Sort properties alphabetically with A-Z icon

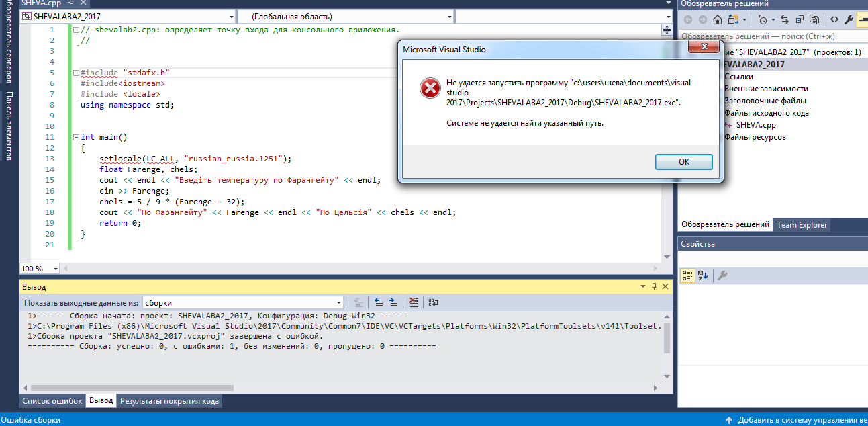point(703,275)
